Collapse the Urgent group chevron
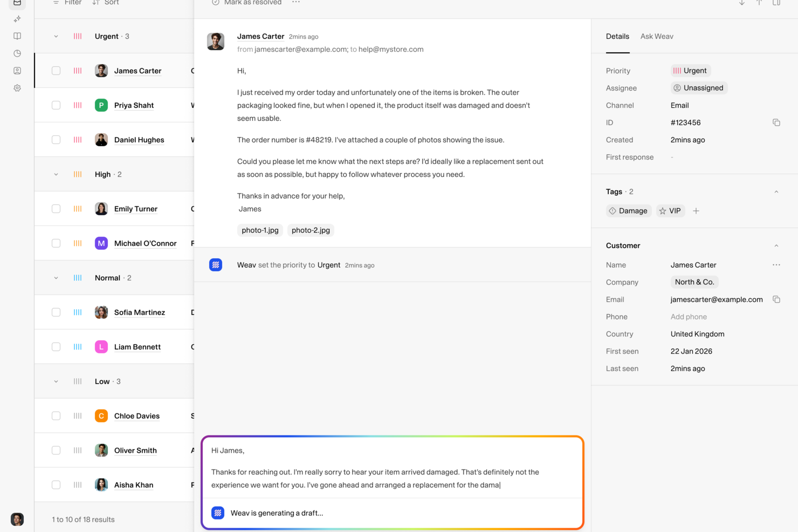 tap(56, 36)
